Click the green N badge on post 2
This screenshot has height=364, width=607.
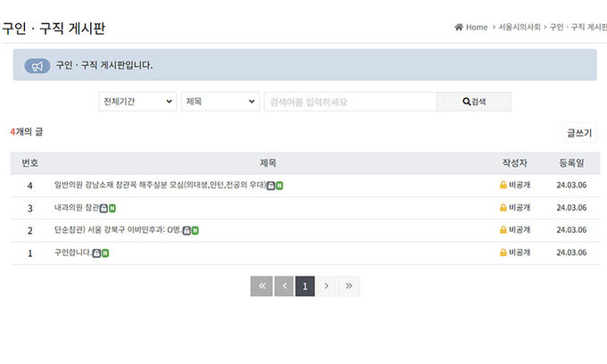coord(195,230)
